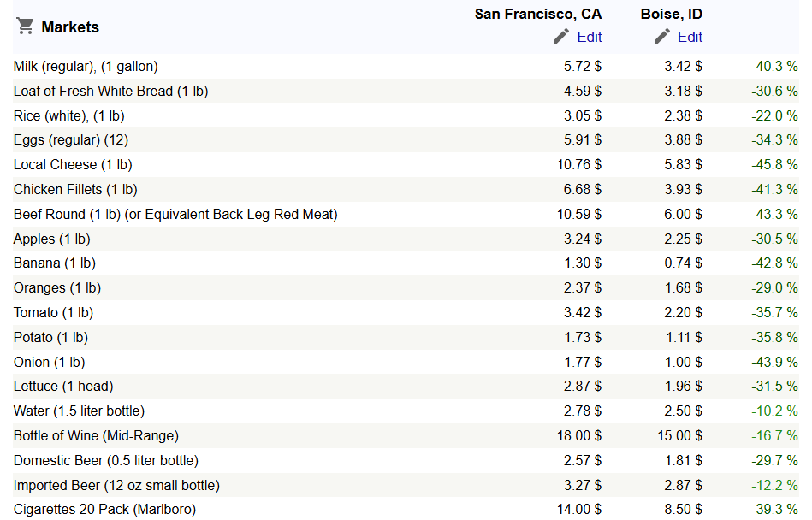The width and height of the screenshot is (812, 520).
Task: Click the Markets shopping cart icon
Action: pos(25,26)
